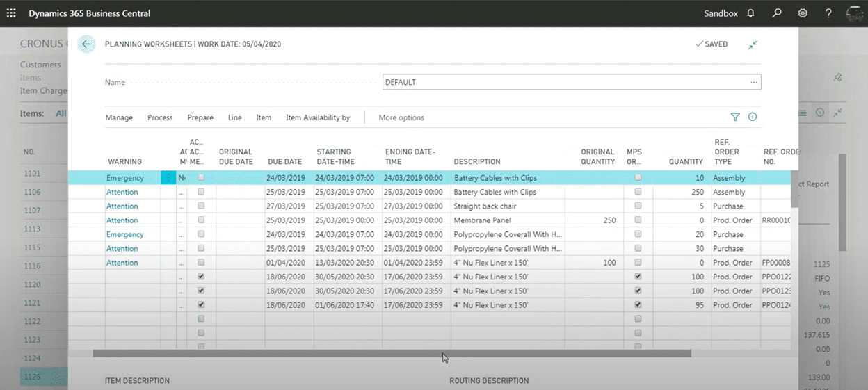Image resolution: width=868 pixels, height=390 pixels.
Task: Switch list layout in background Items page
Action: (803, 113)
